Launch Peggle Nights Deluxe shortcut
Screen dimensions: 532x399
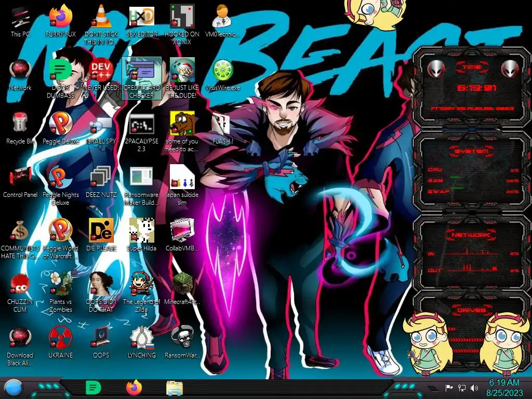60,186
